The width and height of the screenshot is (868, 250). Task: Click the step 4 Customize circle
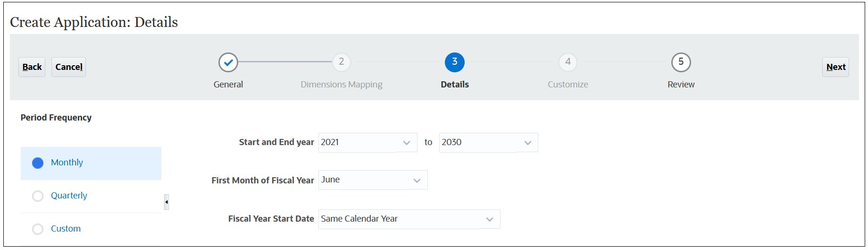[568, 62]
